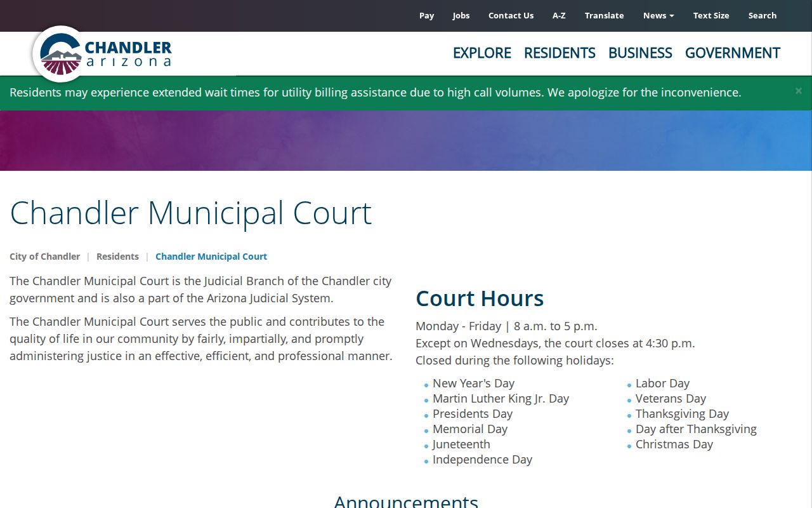The height and width of the screenshot is (508, 812).
Task: Click the utility billing wait times notice
Action: click(x=376, y=93)
